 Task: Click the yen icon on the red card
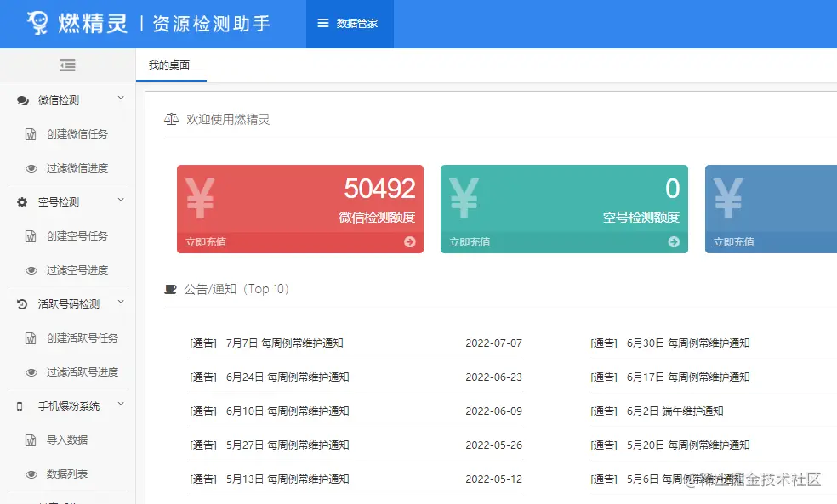point(200,198)
